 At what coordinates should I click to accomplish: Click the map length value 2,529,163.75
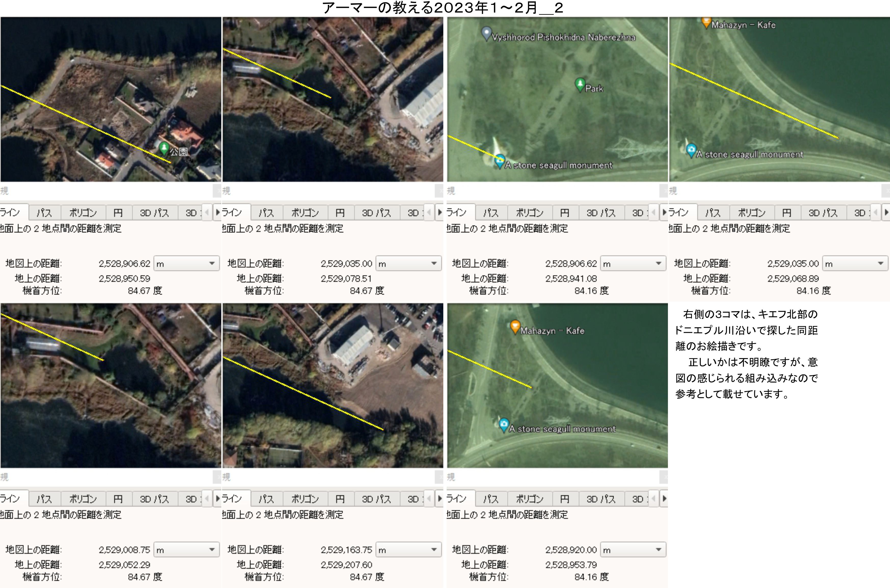(346, 550)
